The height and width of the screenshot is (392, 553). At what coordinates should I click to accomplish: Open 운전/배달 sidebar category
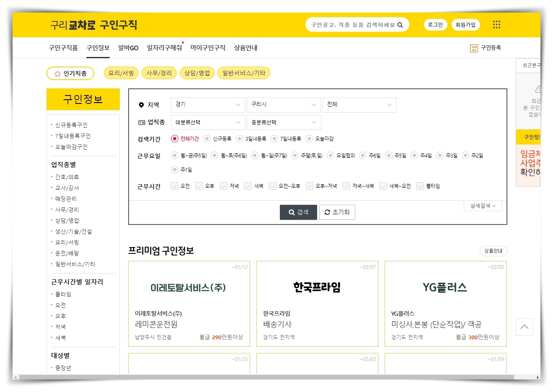(67, 253)
